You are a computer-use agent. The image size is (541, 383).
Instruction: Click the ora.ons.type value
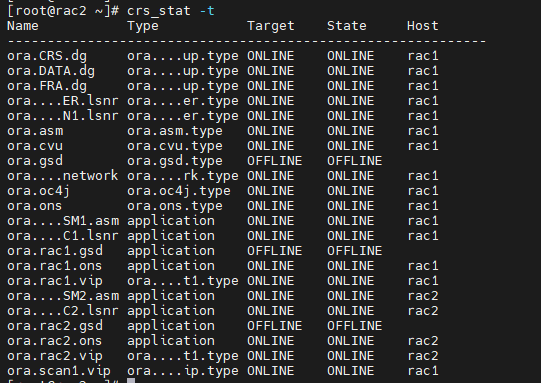pos(175,206)
